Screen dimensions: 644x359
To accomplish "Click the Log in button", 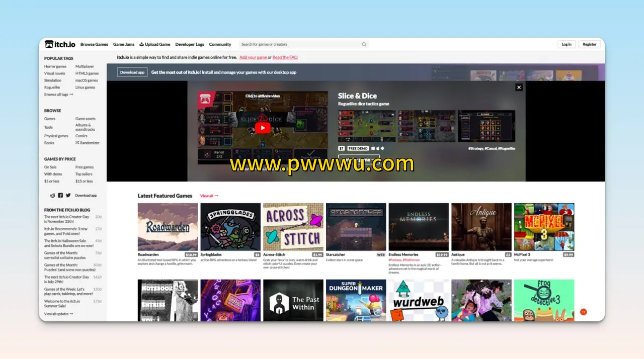I will pyautogui.click(x=566, y=44).
